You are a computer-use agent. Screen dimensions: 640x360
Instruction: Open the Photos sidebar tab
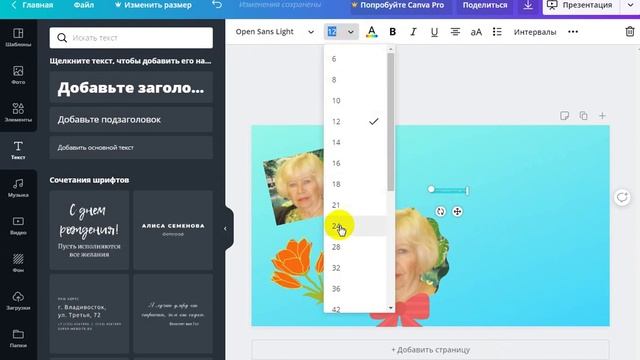[x=18, y=75]
